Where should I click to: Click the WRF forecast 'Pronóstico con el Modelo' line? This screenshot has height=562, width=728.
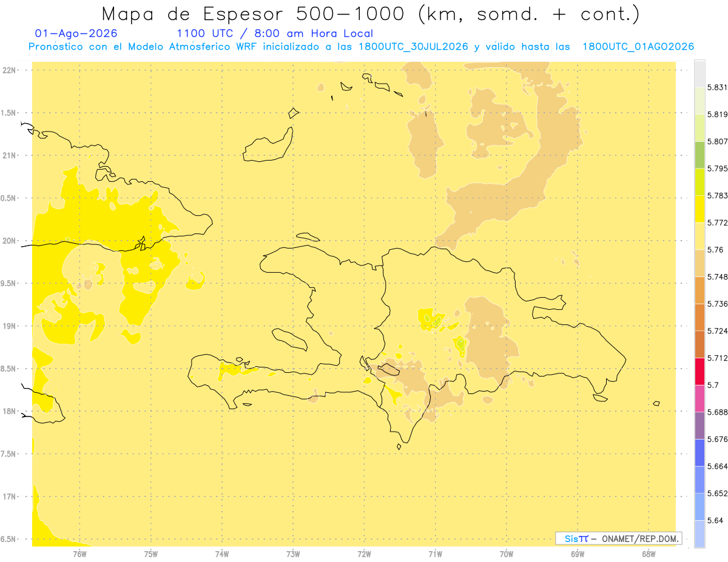point(361,47)
